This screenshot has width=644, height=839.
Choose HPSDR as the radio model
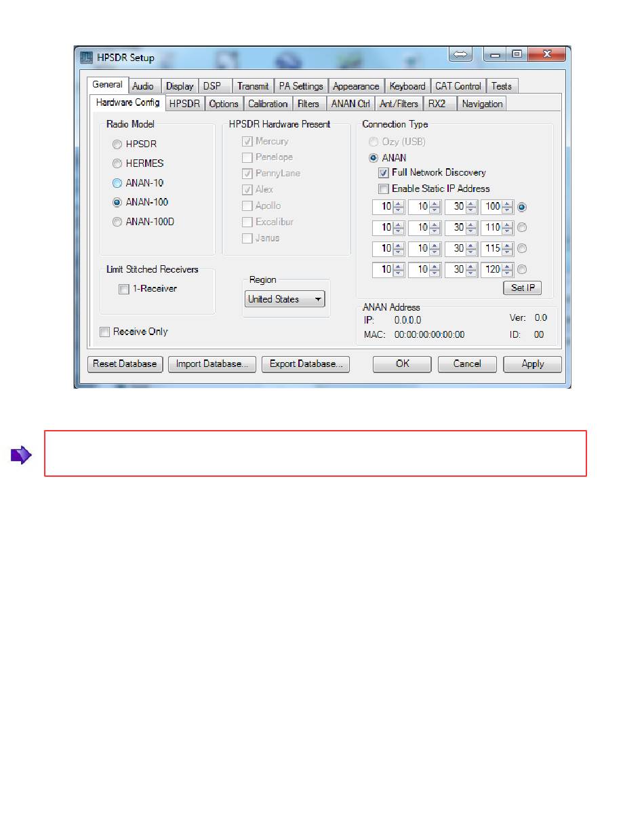(117, 144)
